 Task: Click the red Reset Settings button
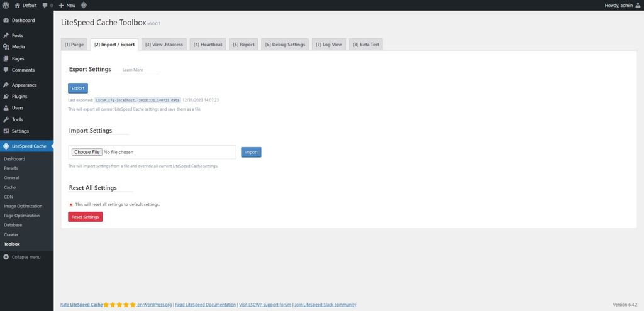86,217
